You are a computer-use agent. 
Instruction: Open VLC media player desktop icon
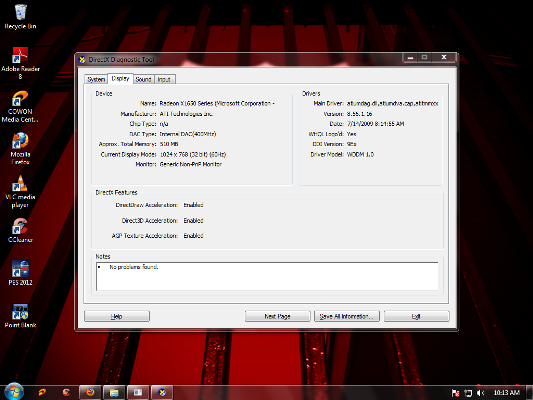pyautogui.click(x=20, y=192)
